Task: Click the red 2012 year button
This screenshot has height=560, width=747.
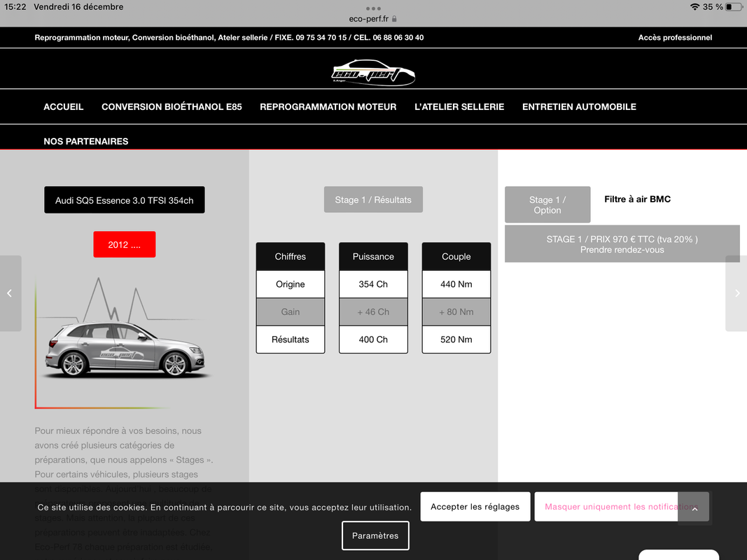Action: pyautogui.click(x=125, y=244)
